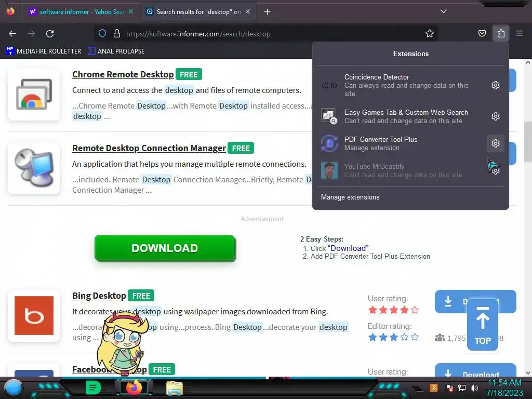Image resolution: width=532 pixels, height=399 pixels.
Task: Toggle the Extensions puzzle-piece toolbar button
Action: coord(501,34)
